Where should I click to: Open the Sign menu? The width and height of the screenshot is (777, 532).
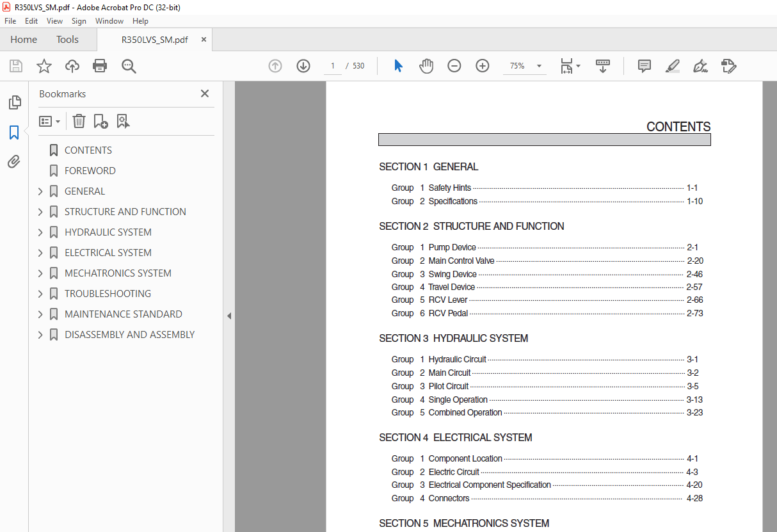pyautogui.click(x=79, y=20)
